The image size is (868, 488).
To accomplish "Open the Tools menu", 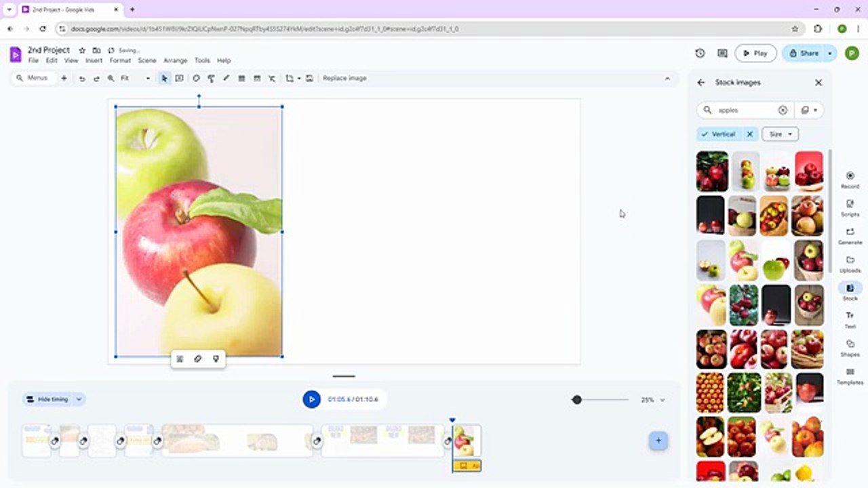I will pyautogui.click(x=202, y=60).
